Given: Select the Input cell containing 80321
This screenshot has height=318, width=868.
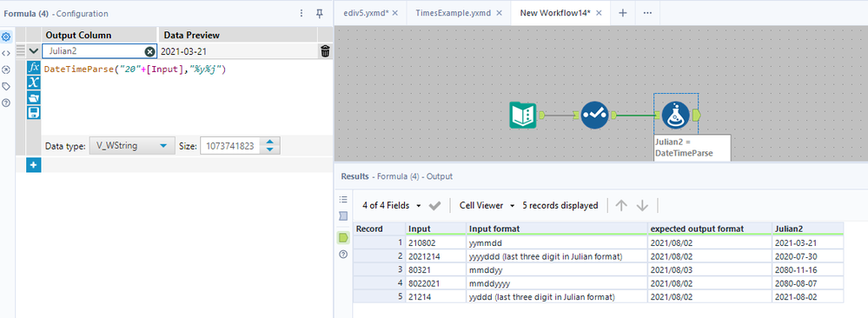Looking at the screenshot, I should pyautogui.click(x=436, y=270).
